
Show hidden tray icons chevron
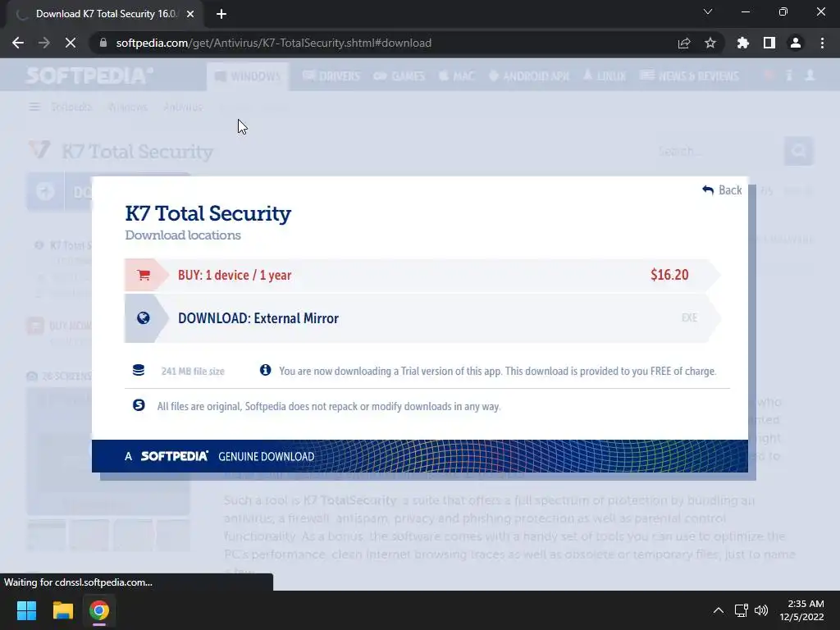pos(719,610)
